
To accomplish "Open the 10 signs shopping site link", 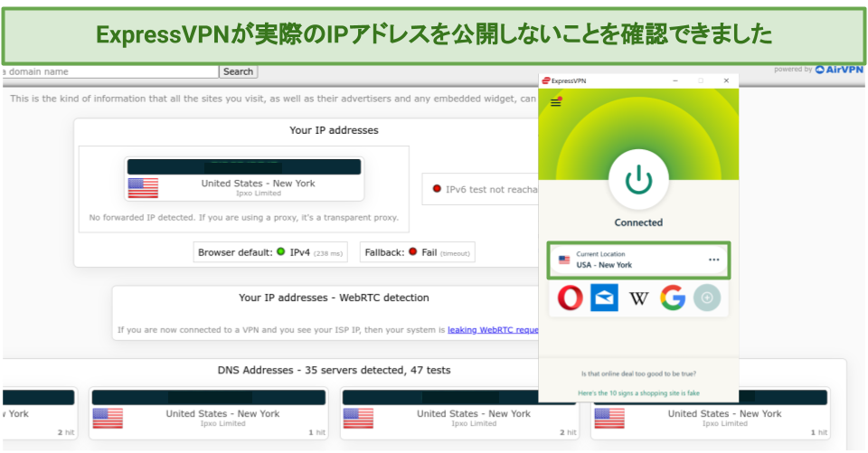I will [638, 392].
